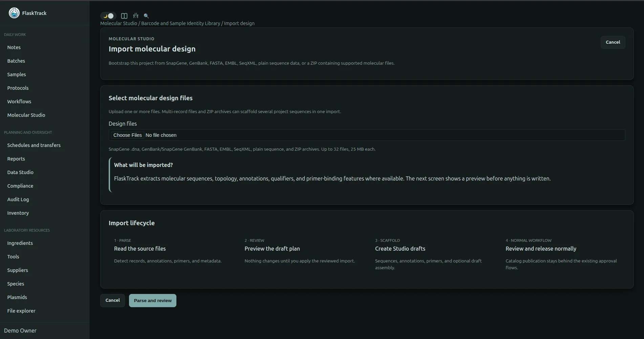Click the Demo Owner user profile
This screenshot has height=339, width=644.
click(20, 331)
